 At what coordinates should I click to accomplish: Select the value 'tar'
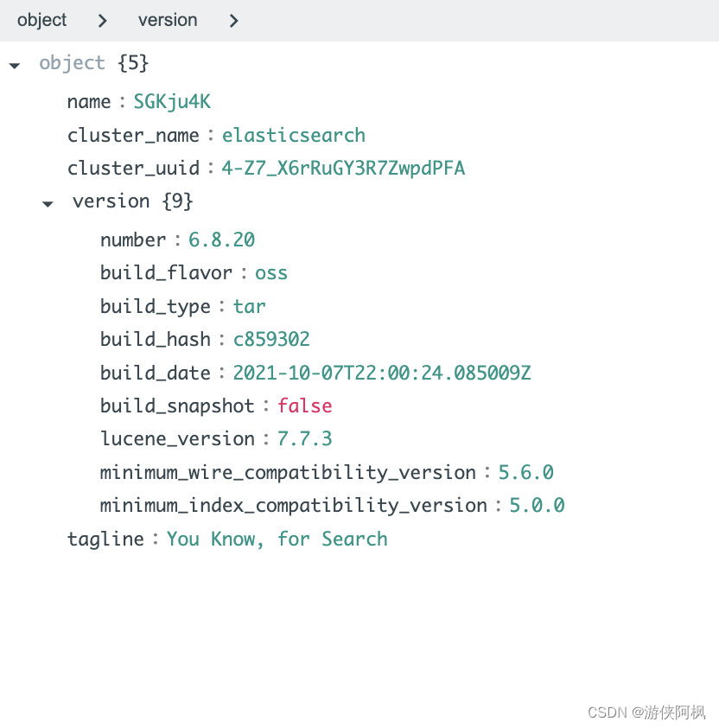tap(249, 306)
